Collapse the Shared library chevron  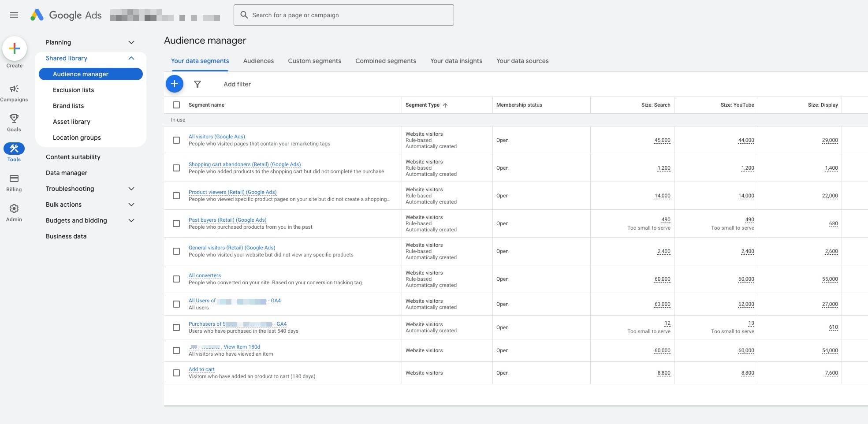(131, 58)
